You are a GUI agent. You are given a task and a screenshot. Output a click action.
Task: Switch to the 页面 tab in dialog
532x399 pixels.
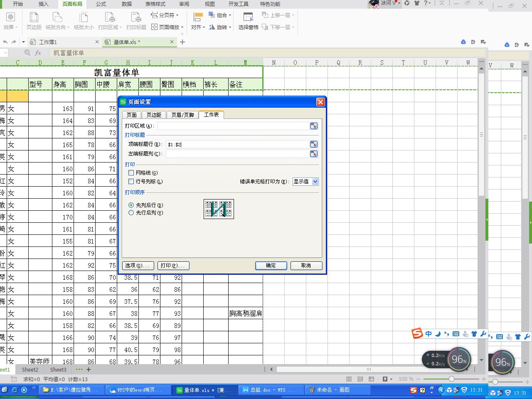click(132, 115)
